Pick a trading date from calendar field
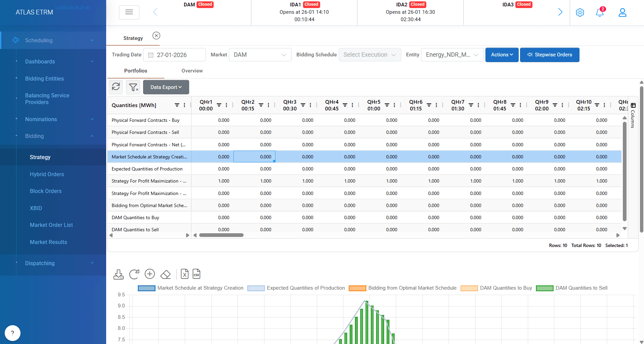 click(x=174, y=55)
